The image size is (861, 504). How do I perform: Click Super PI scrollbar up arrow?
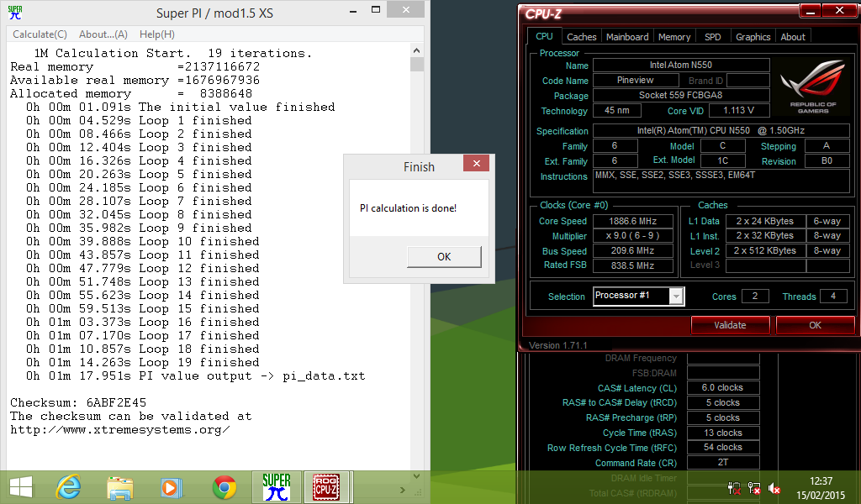click(417, 50)
